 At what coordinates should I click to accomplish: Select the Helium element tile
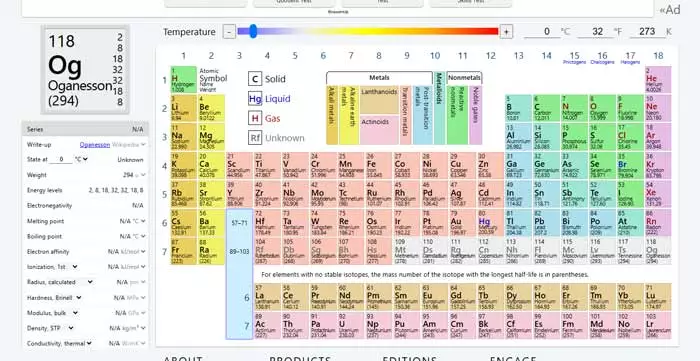click(658, 79)
